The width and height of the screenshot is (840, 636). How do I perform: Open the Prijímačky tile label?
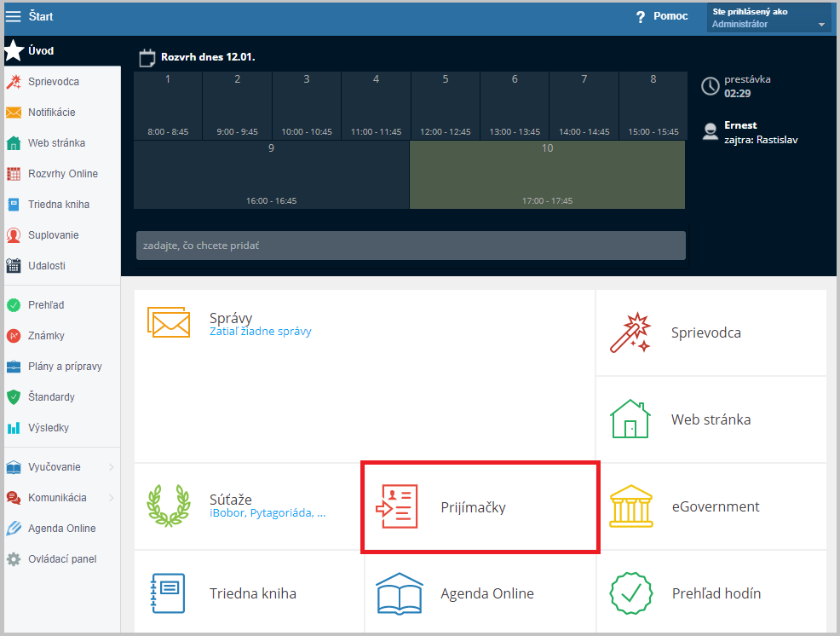[x=473, y=507]
